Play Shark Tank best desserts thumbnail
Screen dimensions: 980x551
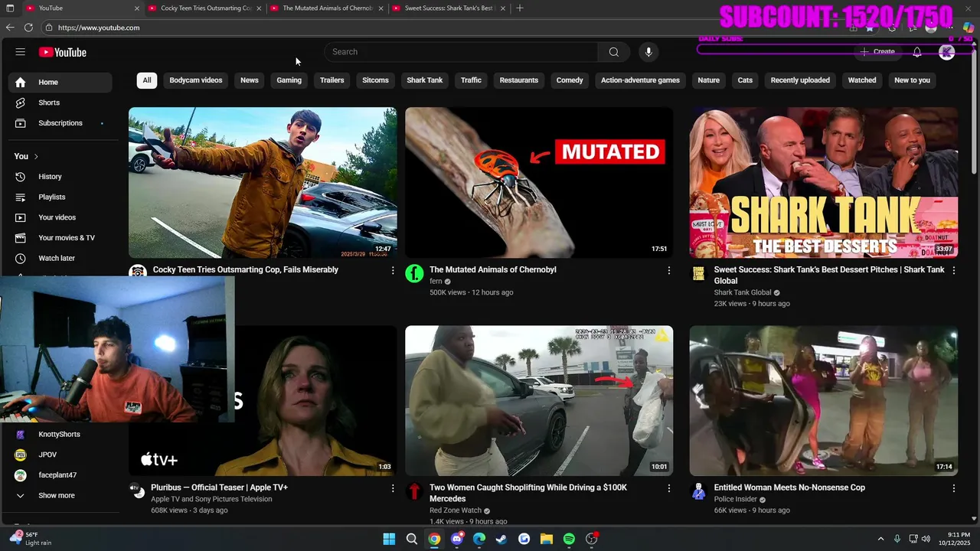click(x=824, y=182)
